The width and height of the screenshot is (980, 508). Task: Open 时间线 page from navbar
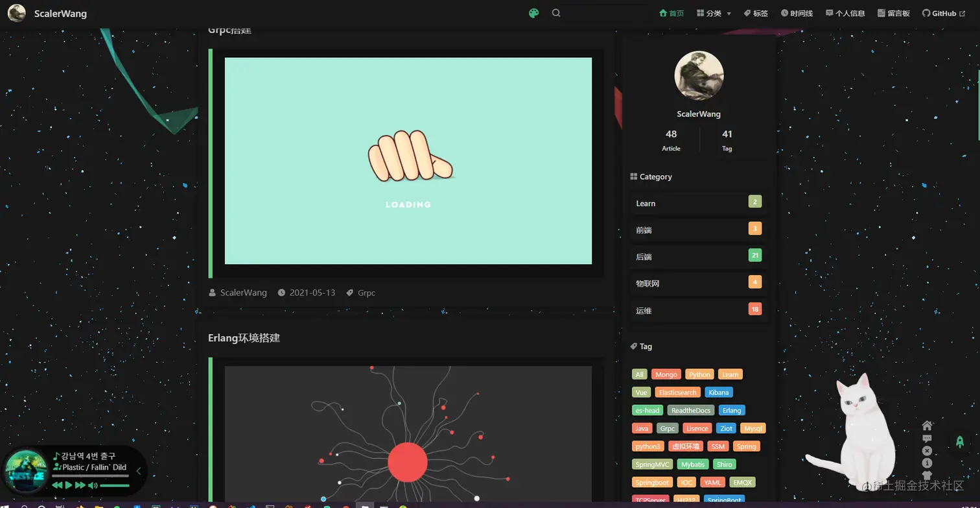pos(797,13)
